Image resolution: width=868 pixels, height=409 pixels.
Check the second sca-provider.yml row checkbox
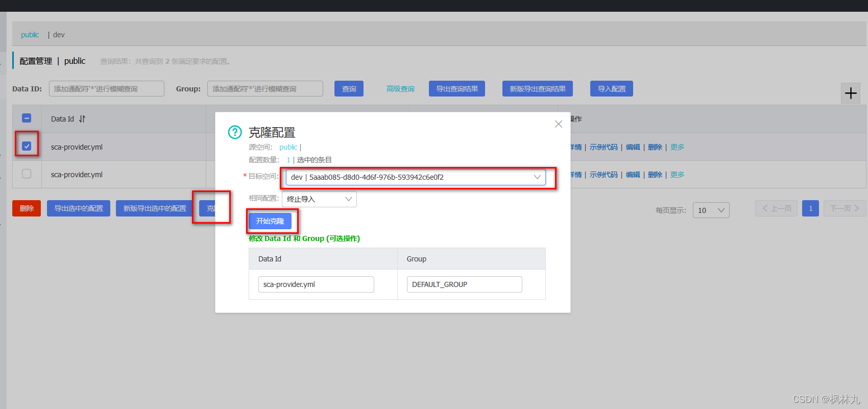[x=27, y=174]
